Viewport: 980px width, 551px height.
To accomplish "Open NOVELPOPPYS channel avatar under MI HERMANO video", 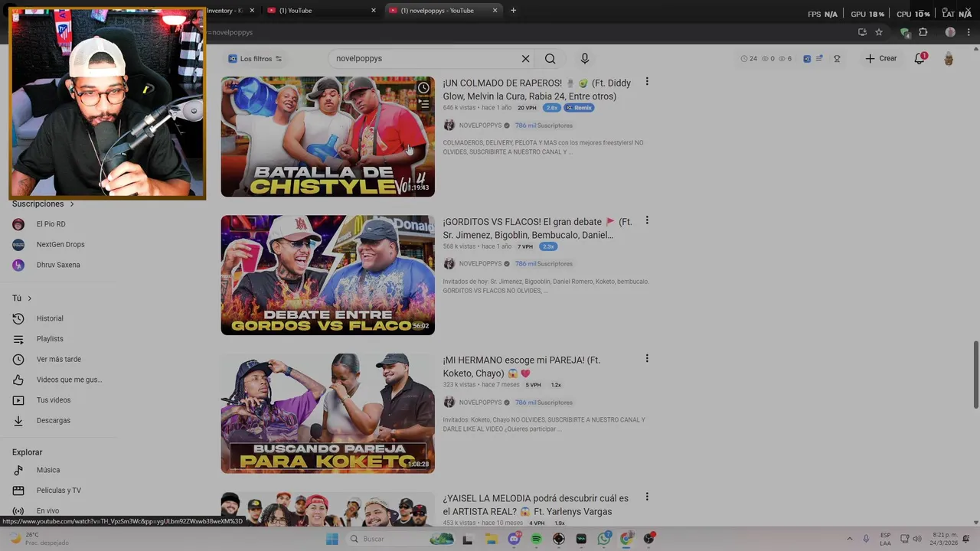I will click(449, 403).
